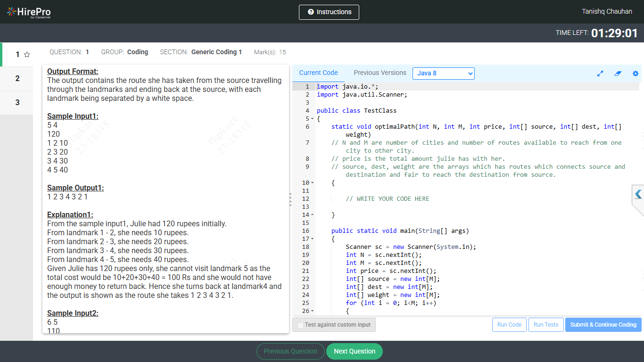Click the splitter handle between the panels
Image resolution: width=644 pixels, height=362 pixels.
[x=290, y=199]
